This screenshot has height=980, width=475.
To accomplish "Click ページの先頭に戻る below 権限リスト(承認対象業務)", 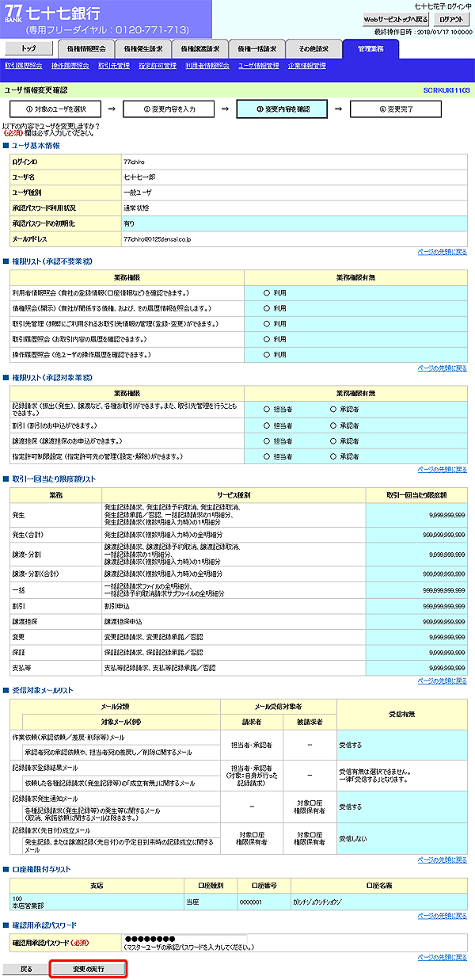I will (442, 469).
